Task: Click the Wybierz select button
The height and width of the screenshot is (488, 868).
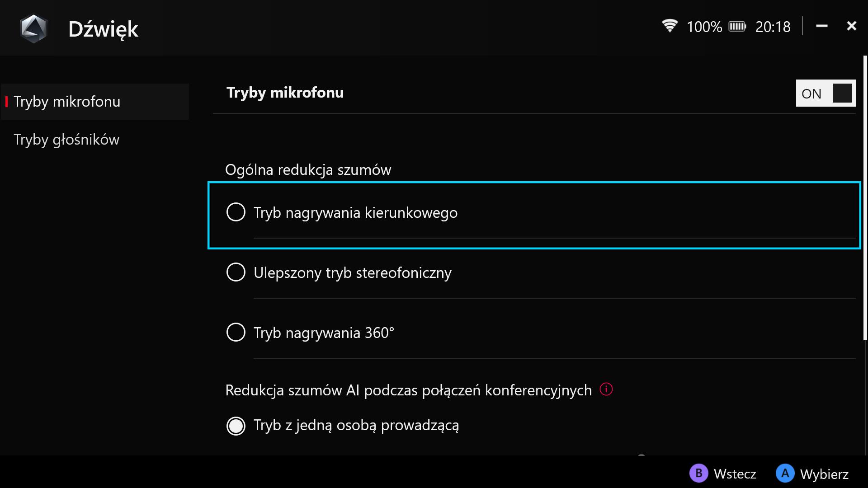Action: point(812,474)
